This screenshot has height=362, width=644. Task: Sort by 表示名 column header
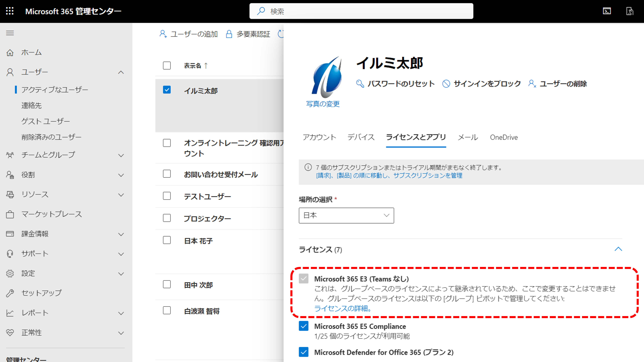(x=196, y=66)
